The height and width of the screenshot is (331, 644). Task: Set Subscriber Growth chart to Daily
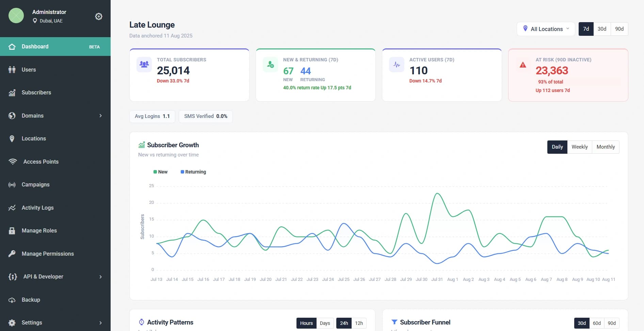click(557, 147)
